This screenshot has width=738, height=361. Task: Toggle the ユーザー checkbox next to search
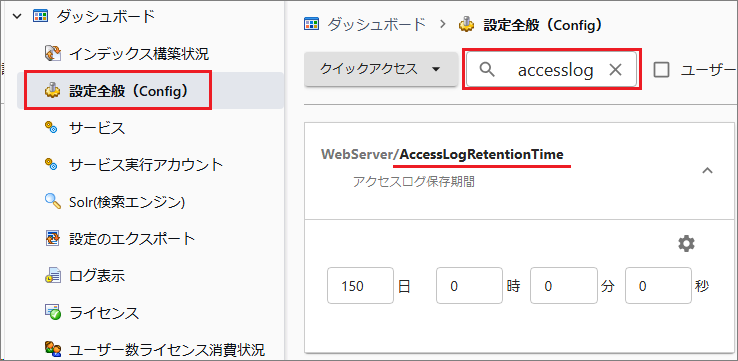tap(662, 70)
